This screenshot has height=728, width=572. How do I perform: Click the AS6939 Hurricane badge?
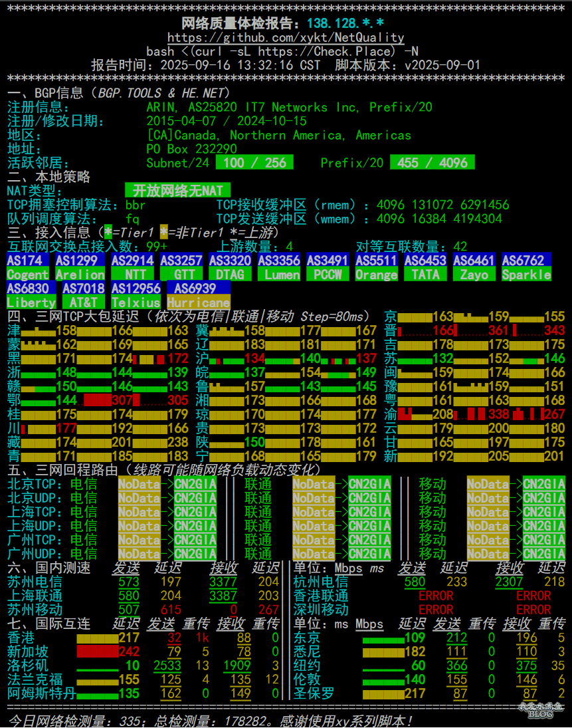click(x=199, y=295)
